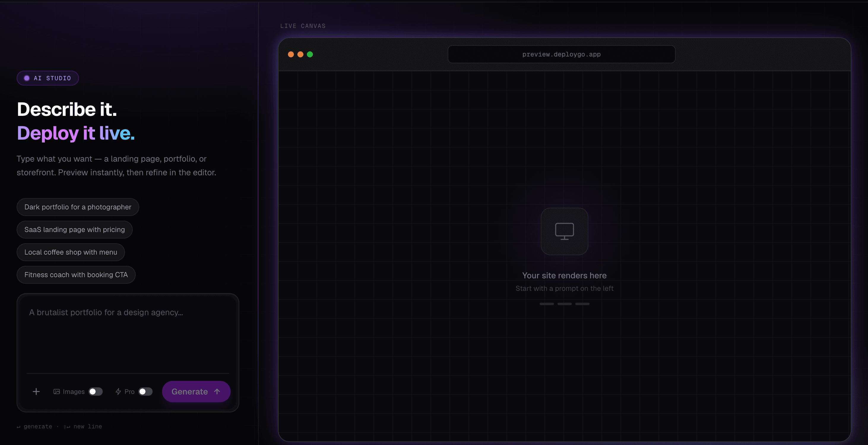The image size is (868, 445).
Task: Click the plus attachment icon
Action: 36,392
